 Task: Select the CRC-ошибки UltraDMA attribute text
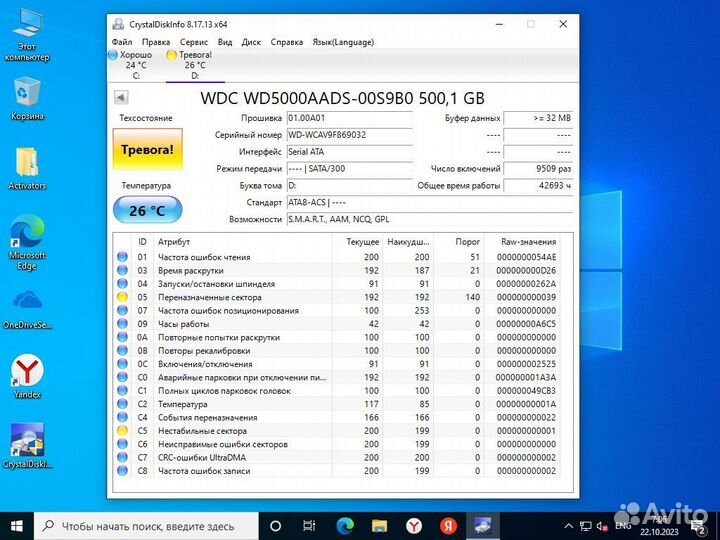(202, 457)
